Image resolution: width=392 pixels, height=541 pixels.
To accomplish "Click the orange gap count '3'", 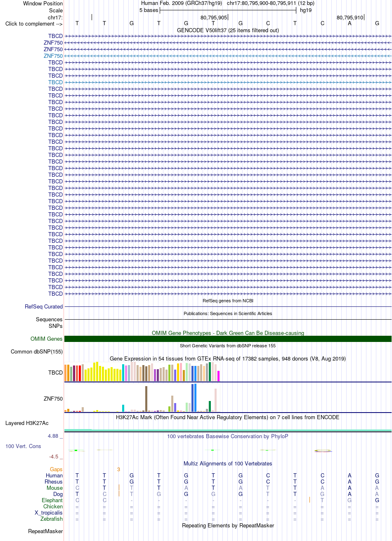I will (x=118, y=470).
